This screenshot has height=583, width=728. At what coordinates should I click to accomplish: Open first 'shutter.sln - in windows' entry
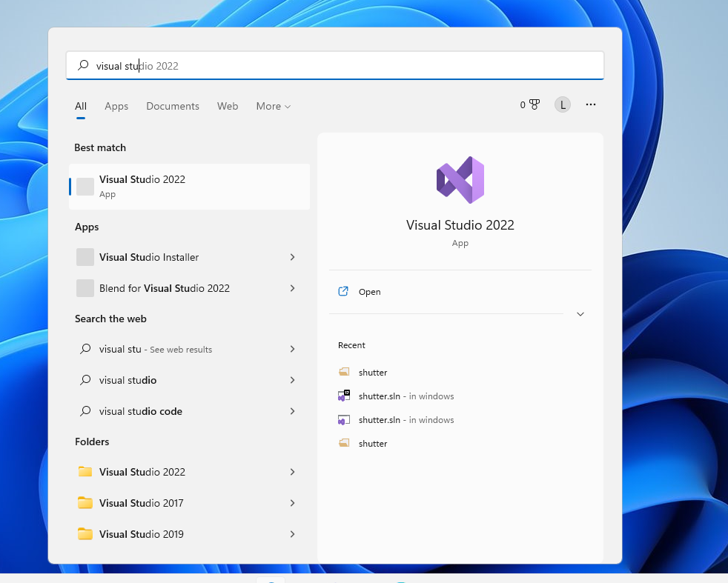click(x=406, y=396)
